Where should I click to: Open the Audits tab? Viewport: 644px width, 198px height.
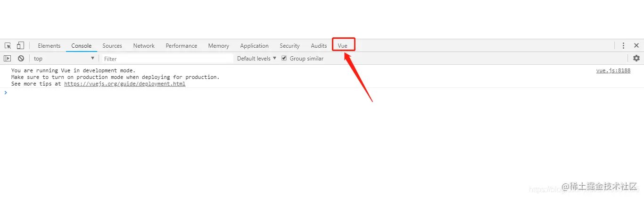[319, 46]
